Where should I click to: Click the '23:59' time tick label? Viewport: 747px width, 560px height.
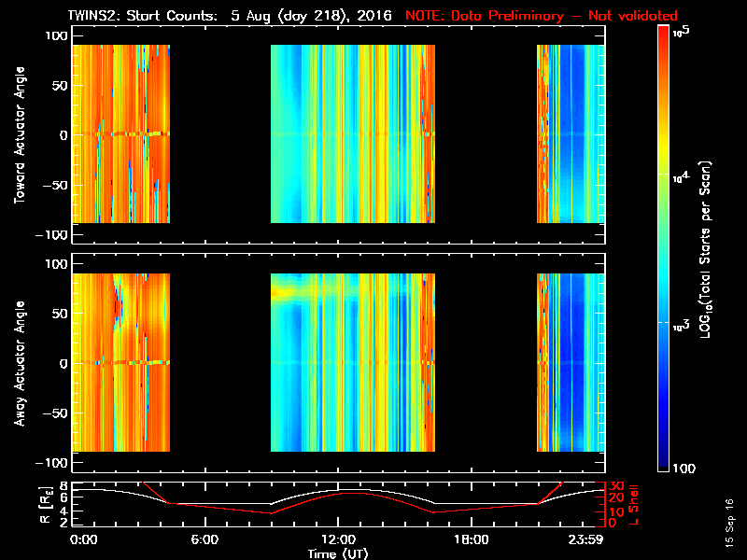pyautogui.click(x=585, y=540)
